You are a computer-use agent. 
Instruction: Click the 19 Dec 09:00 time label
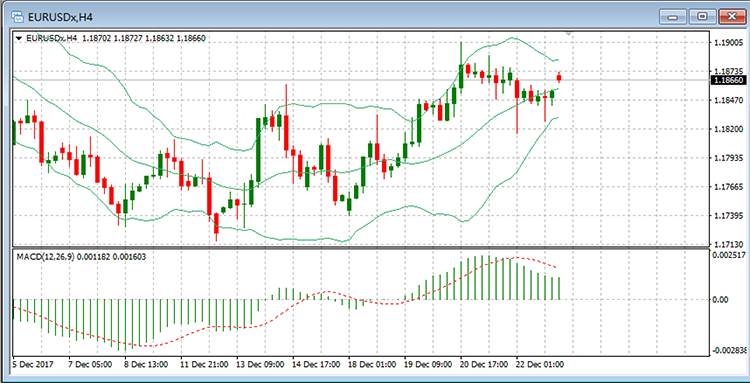pyautogui.click(x=429, y=364)
